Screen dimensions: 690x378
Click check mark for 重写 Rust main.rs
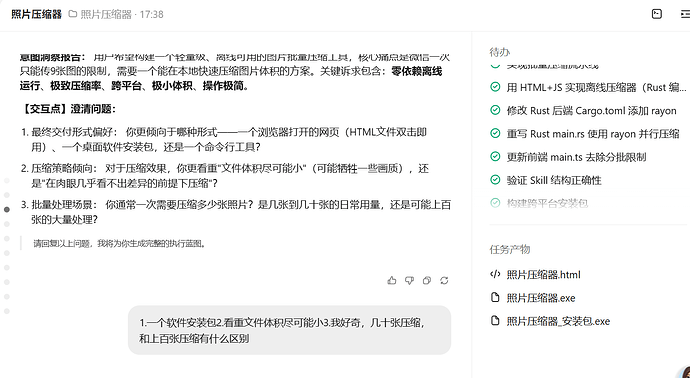pyautogui.click(x=495, y=133)
